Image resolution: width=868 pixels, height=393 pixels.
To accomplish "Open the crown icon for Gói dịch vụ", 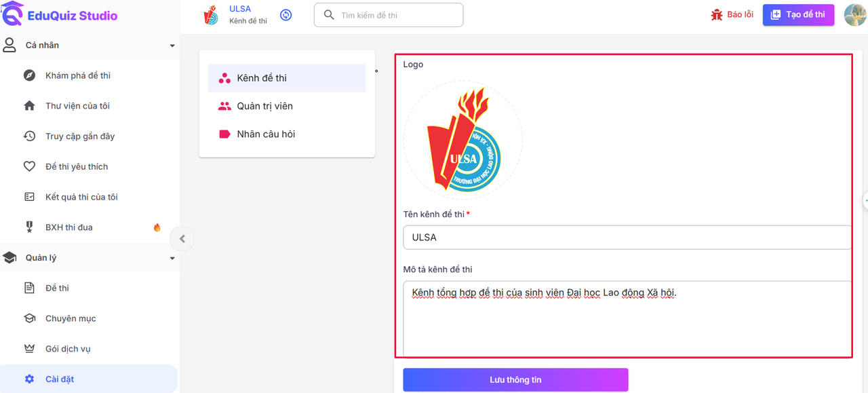I will point(29,349).
